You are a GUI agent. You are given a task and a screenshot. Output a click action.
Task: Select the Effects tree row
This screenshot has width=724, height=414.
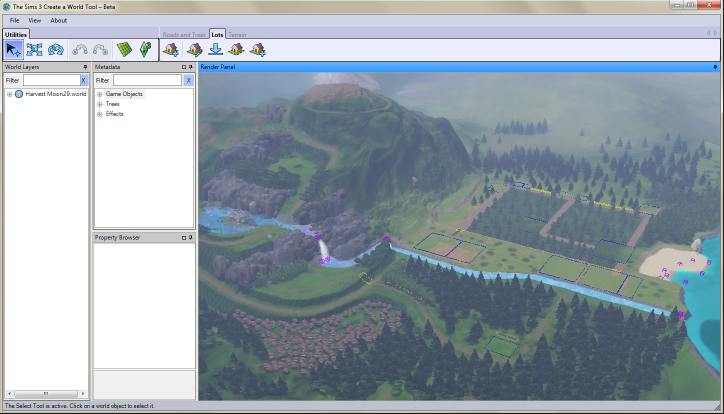click(115, 114)
